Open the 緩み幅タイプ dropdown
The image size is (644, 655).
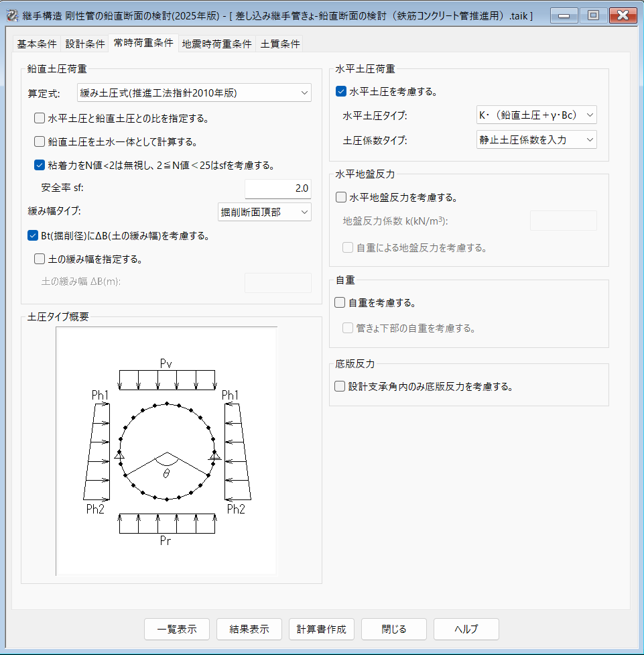[265, 213]
